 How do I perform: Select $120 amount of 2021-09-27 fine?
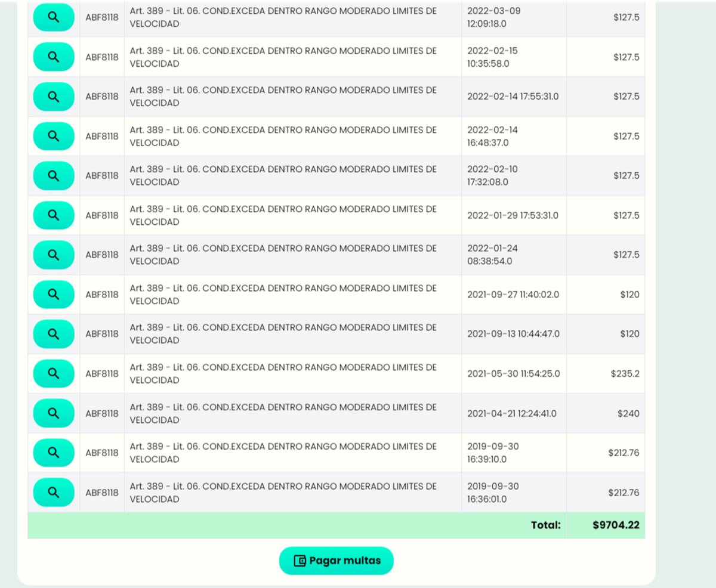click(x=629, y=295)
